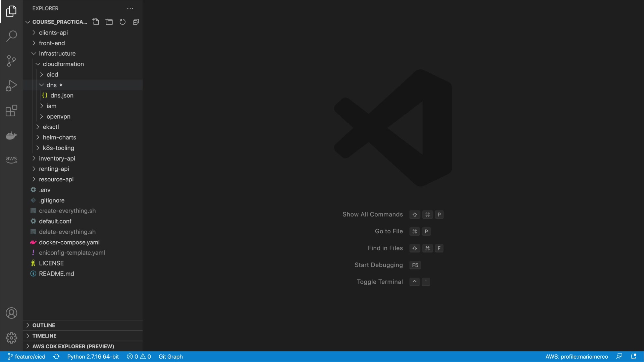Viewport: 644px width, 362px height.
Task: Click the New Folder icon
Action: tap(109, 22)
